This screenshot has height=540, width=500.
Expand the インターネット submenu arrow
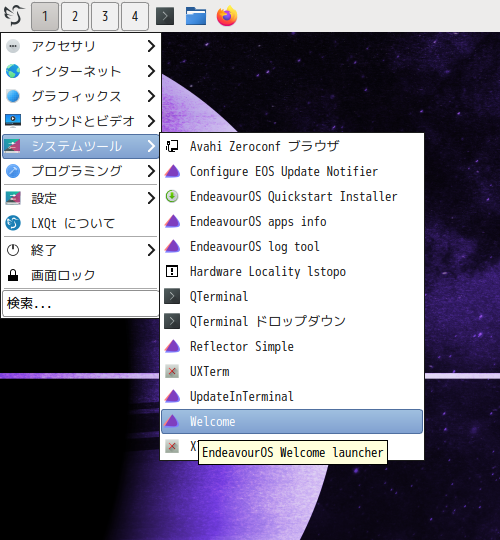click(x=151, y=71)
